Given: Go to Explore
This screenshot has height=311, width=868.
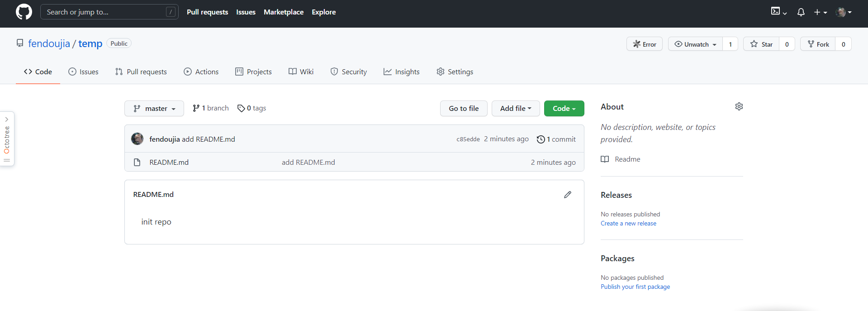Looking at the screenshot, I should point(323,12).
